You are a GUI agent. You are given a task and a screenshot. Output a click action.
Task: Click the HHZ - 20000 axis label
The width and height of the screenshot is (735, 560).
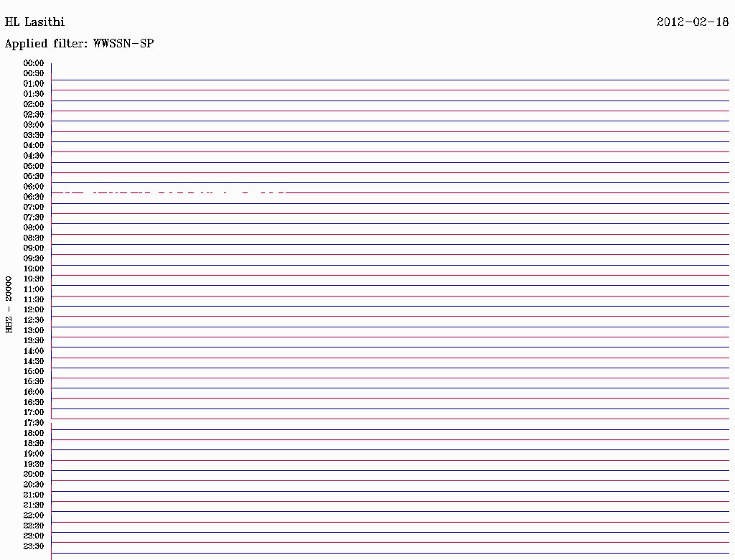click(9, 304)
